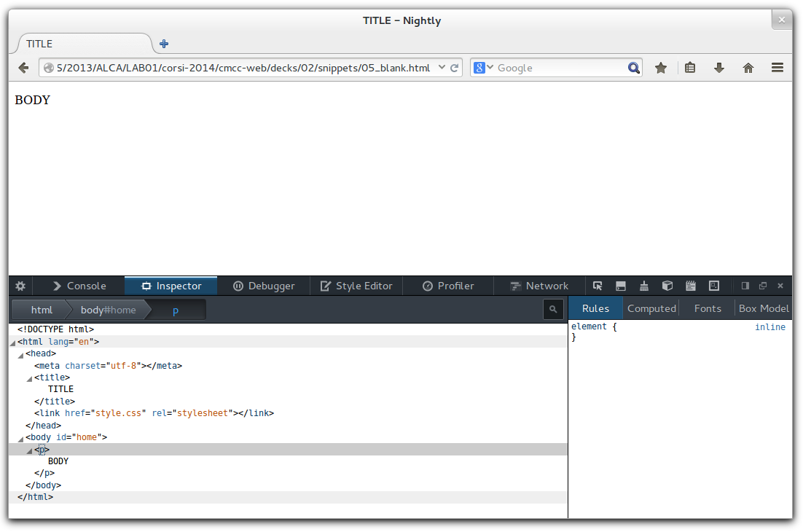Go to the home page icon
This screenshot has width=803, height=532.
click(x=748, y=68)
